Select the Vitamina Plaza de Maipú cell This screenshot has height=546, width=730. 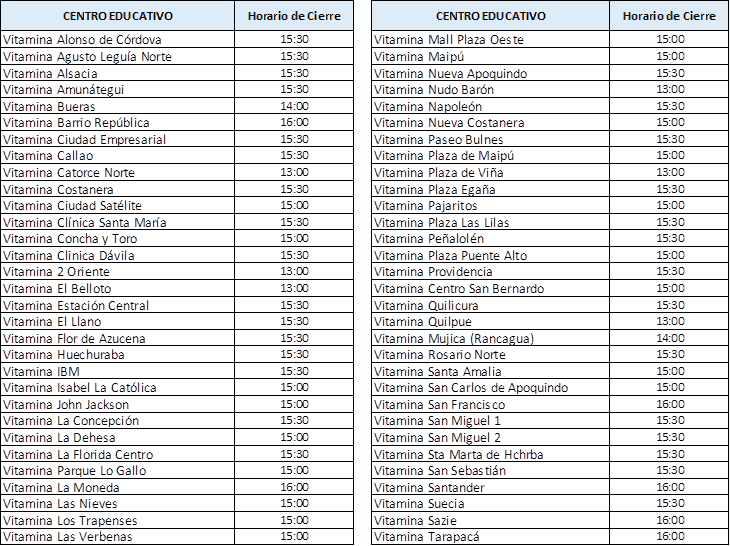[x=491, y=155]
